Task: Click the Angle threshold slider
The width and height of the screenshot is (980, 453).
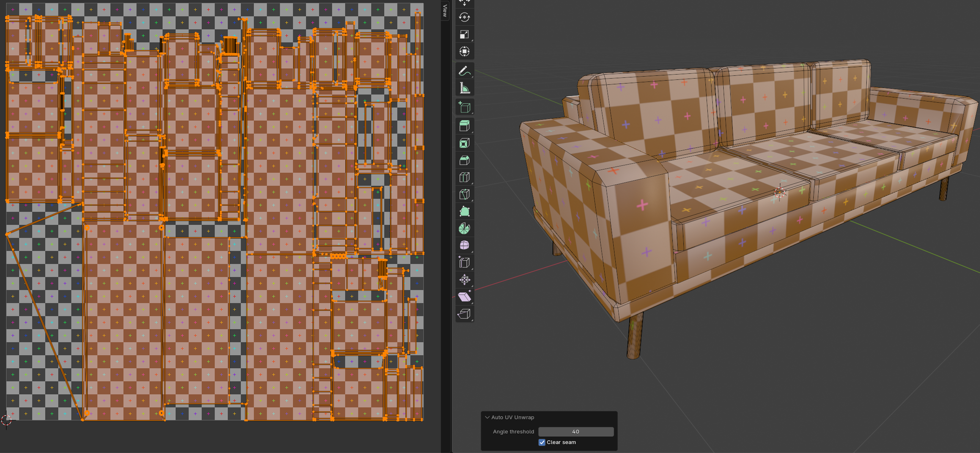Action: 576,431
